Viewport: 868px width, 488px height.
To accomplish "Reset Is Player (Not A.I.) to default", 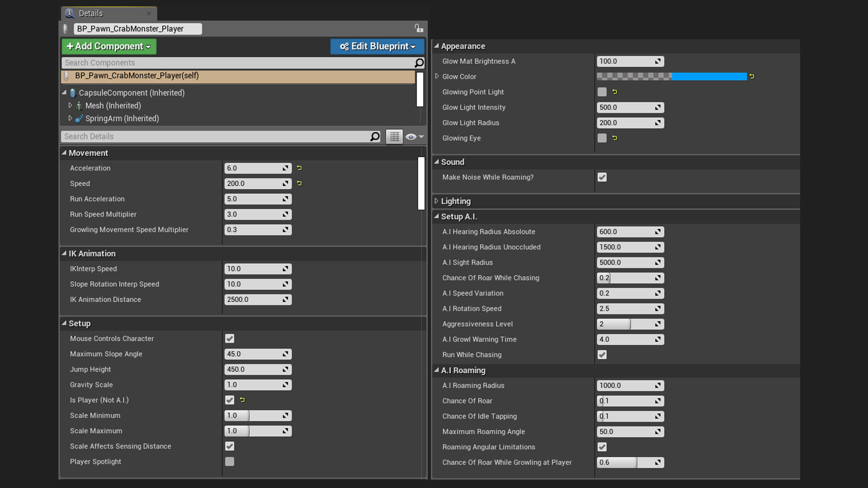I will tap(242, 400).
